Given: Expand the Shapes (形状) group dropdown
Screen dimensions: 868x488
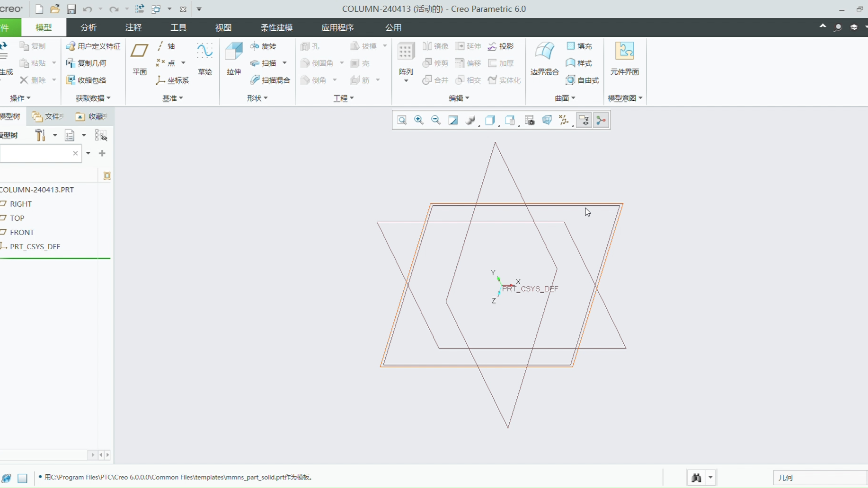Looking at the screenshot, I should [x=257, y=98].
